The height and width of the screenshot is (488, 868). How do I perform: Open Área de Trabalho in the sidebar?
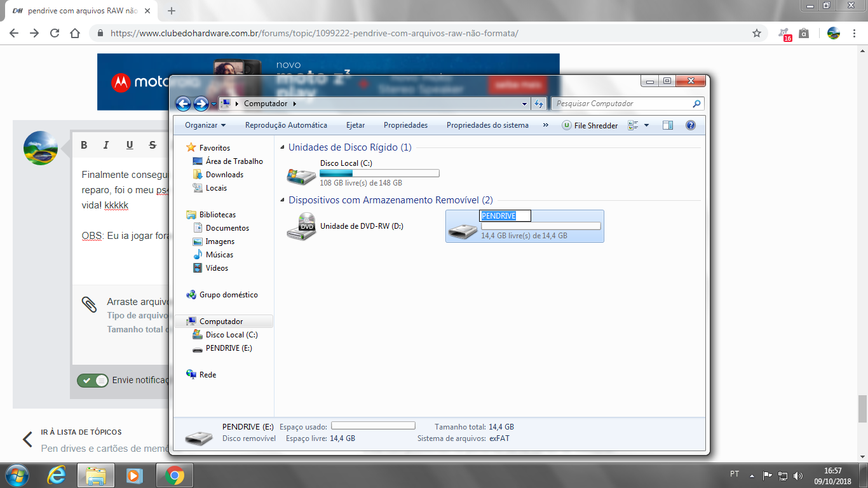pos(234,161)
